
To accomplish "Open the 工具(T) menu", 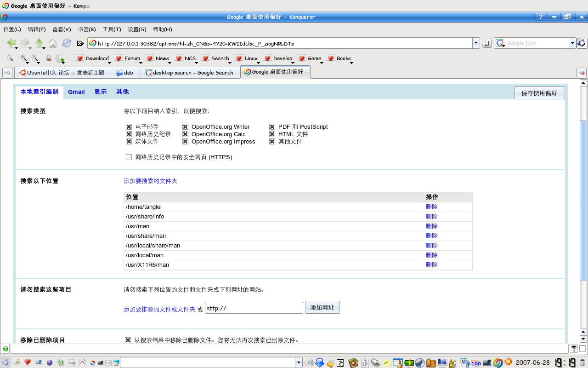I will (x=112, y=29).
